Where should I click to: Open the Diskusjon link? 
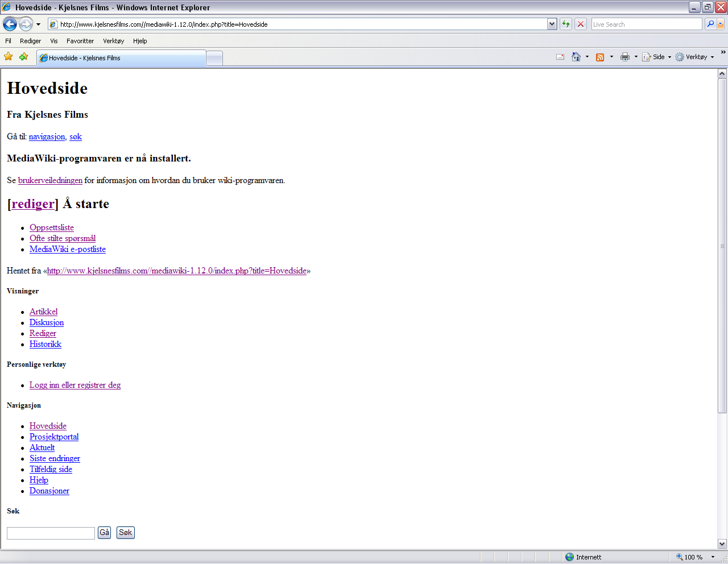click(x=47, y=322)
